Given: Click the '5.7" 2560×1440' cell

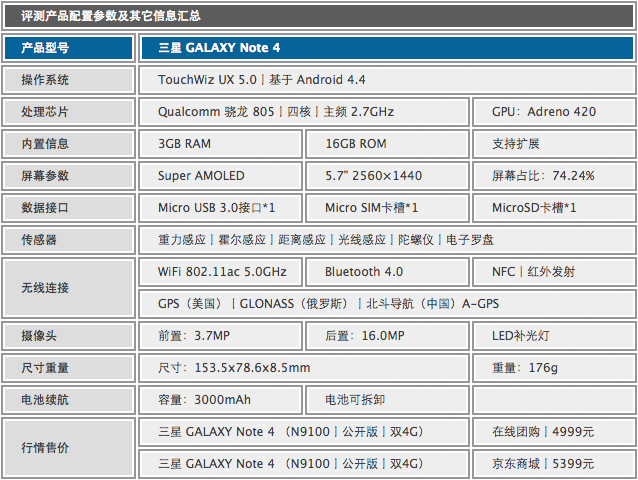Looking at the screenshot, I should 387,176.
